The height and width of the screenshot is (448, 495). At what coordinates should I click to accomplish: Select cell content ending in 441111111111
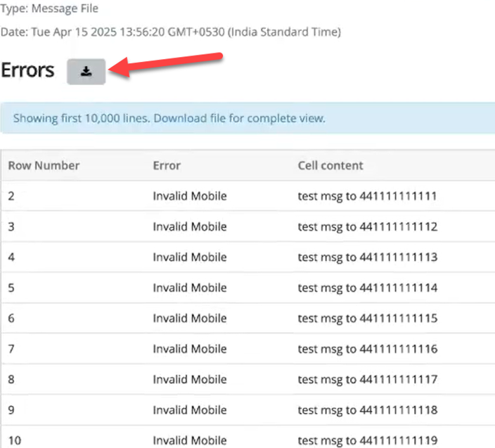coord(367,196)
